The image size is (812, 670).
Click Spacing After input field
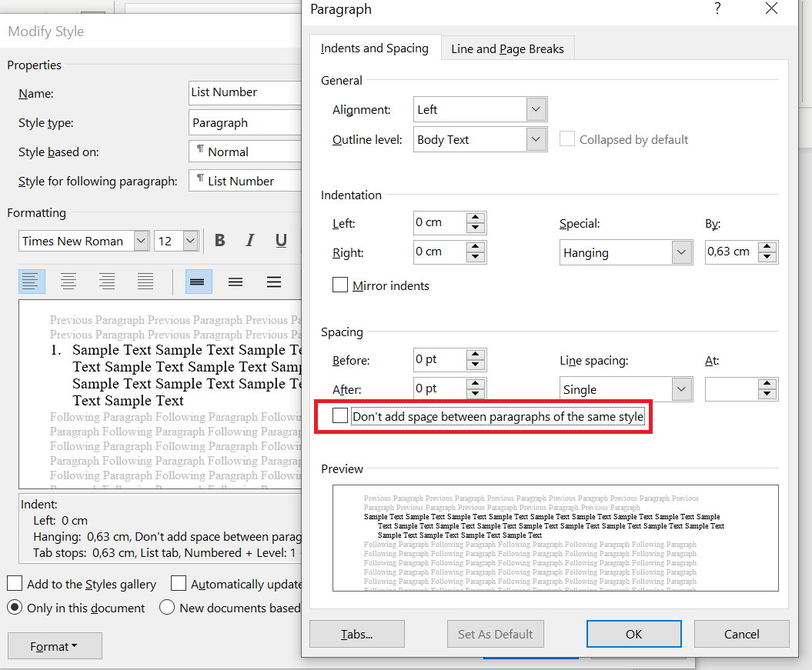coord(439,388)
